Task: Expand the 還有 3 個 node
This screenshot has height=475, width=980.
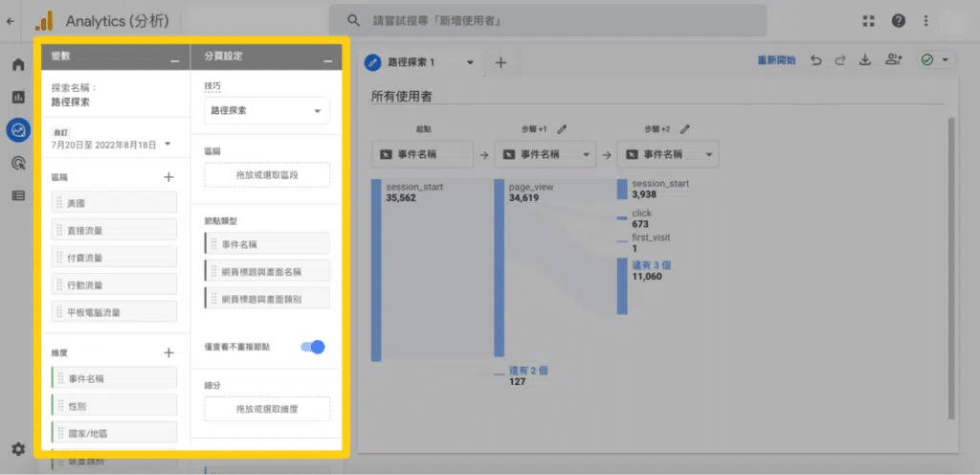Action: (651, 265)
